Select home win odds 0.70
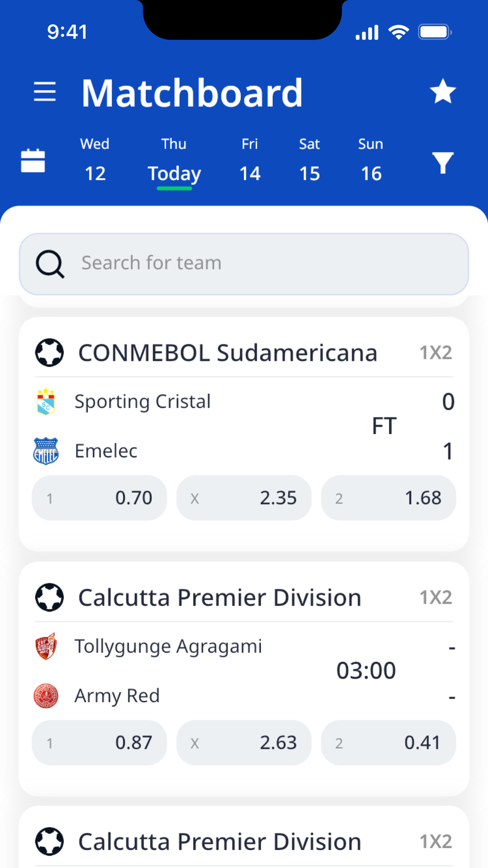Screen dimensions: 488x868 pyautogui.click(x=100, y=498)
